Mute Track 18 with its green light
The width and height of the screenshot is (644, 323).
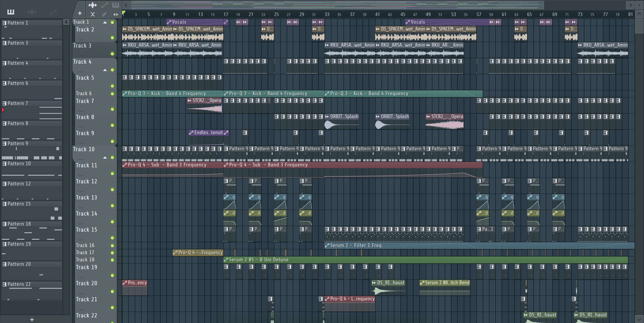[x=112, y=260]
